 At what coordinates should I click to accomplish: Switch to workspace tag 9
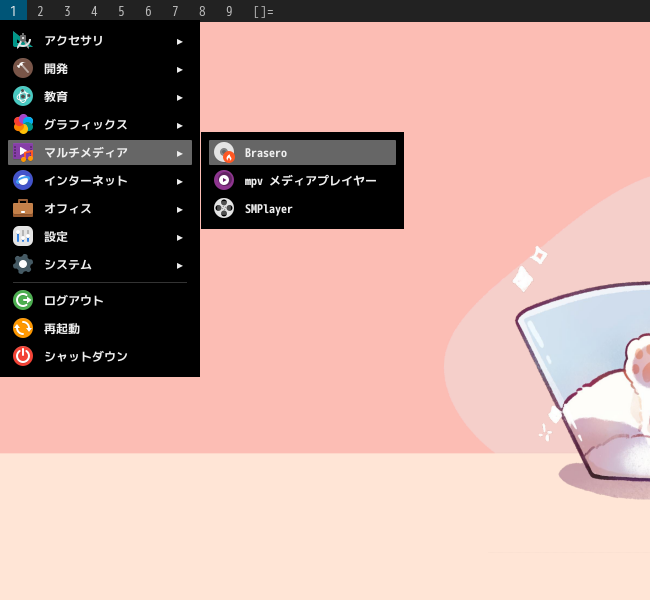tap(229, 11)
